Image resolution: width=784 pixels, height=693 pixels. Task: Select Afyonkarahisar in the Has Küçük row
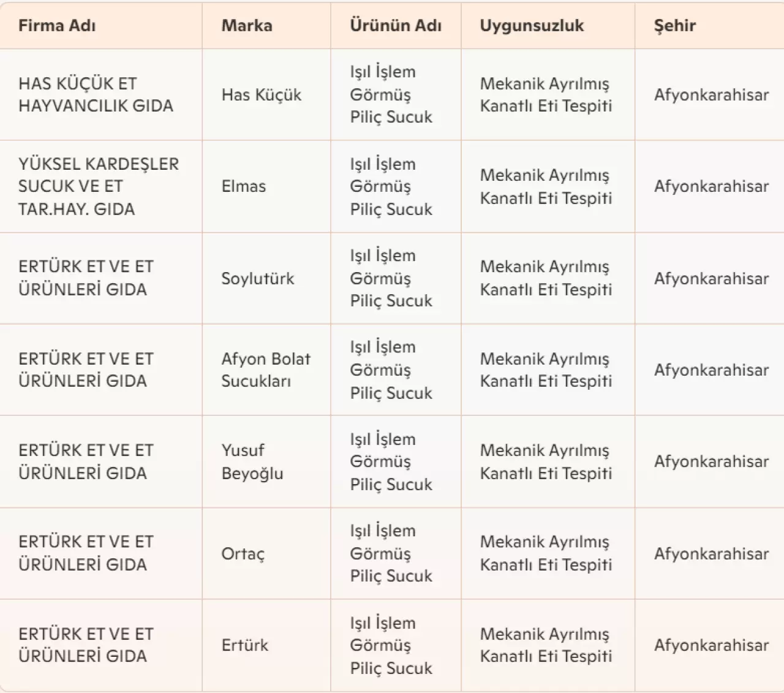coord(711,95)
